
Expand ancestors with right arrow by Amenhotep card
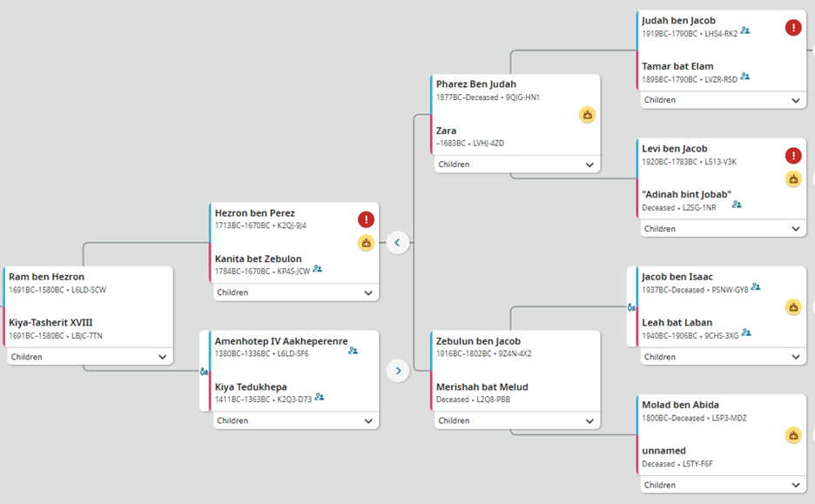(398, 371)
